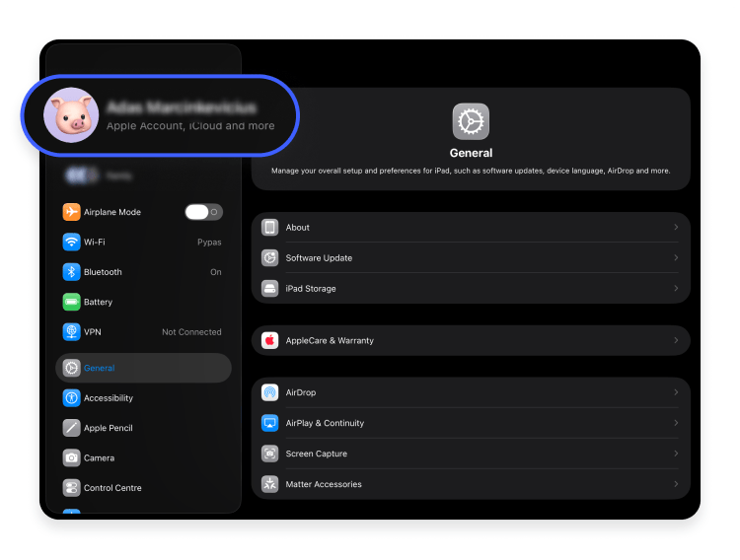This screenshot has height=560, width=740.
Task: Toggle the Airplane Mode switch
Action: tap(203, 212)
